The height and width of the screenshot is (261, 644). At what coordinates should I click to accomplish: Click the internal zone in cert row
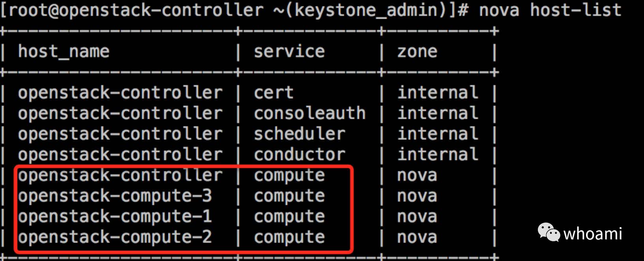[438, 93]
